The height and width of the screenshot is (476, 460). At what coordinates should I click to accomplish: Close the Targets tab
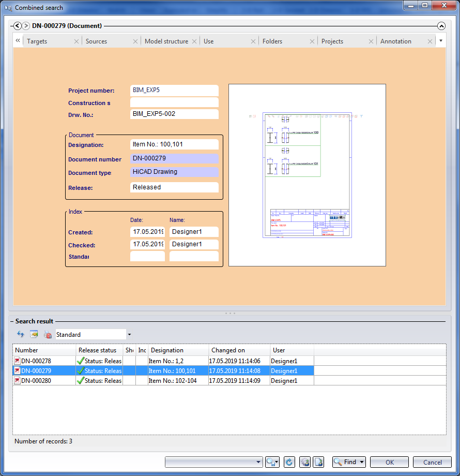(76, 41)
